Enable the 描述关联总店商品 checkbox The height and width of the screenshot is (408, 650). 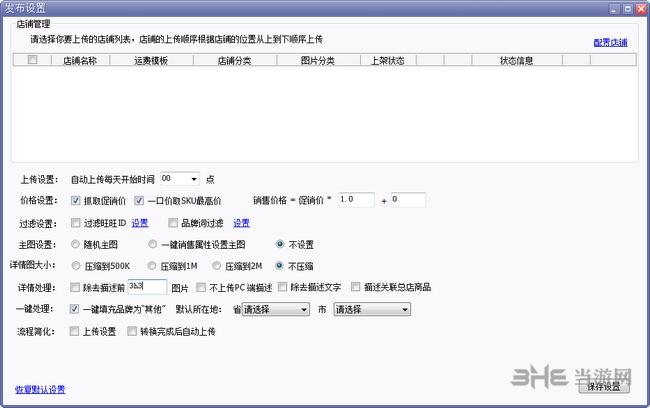tap(355, 287)
